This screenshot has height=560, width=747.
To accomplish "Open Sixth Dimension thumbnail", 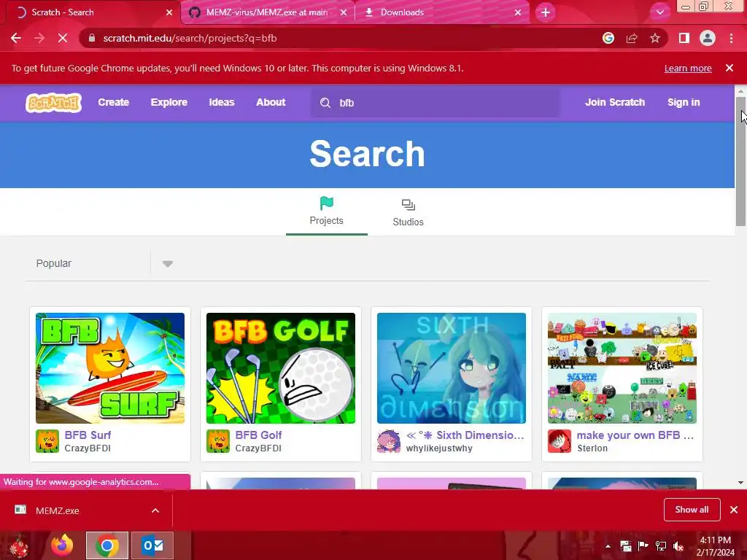I will [x=452, y=368].
